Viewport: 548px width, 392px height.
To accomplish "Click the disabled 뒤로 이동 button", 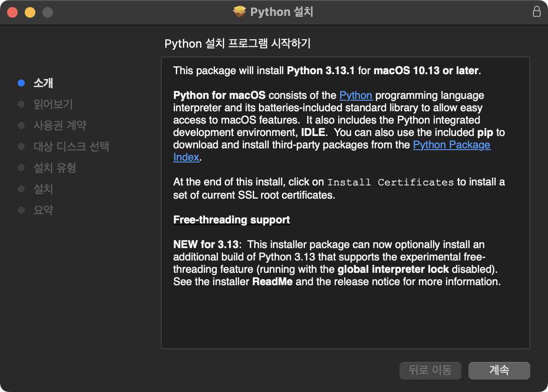I will tap(430, 370).
